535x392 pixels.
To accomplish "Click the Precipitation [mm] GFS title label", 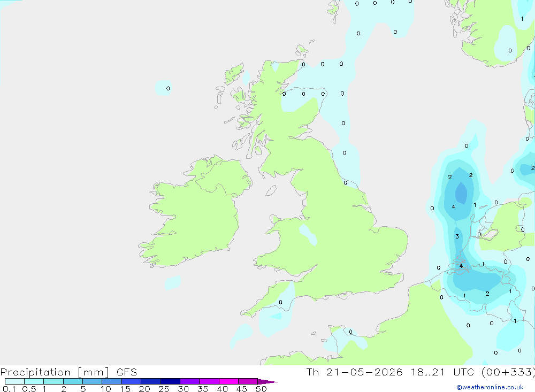I will click(x=68, y=372).
